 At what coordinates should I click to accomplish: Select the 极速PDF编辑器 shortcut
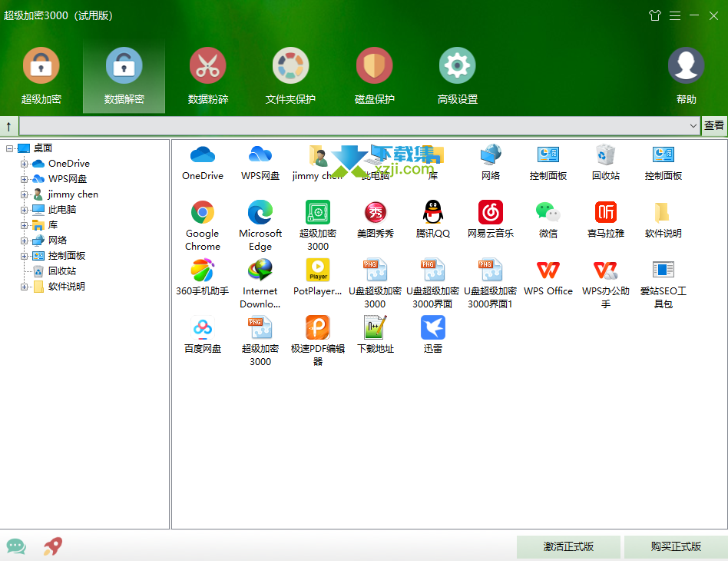[x=318, y=341]
